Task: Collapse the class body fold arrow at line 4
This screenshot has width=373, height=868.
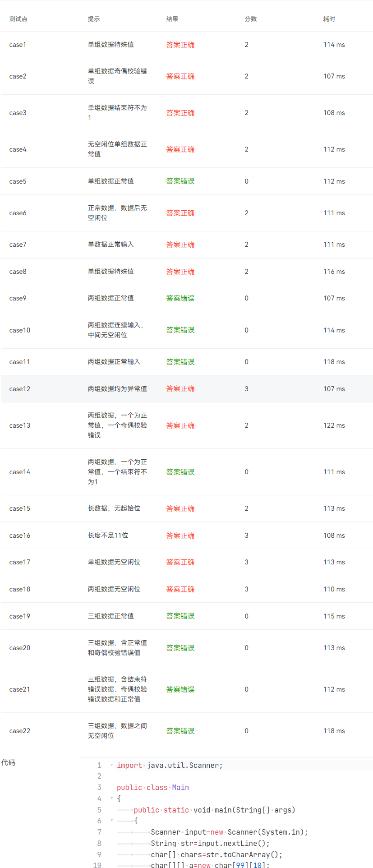Action: pyautogui.click(x=112, y=798)
